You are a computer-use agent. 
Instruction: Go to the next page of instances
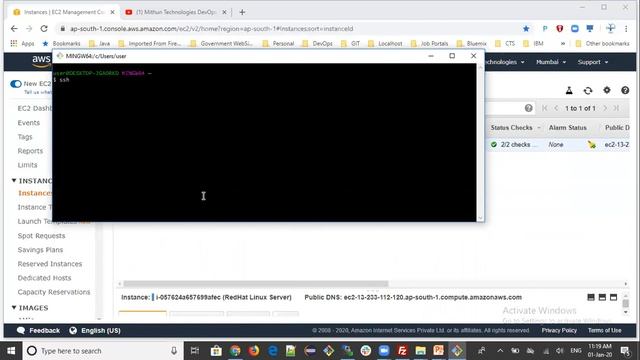(605, 108)
